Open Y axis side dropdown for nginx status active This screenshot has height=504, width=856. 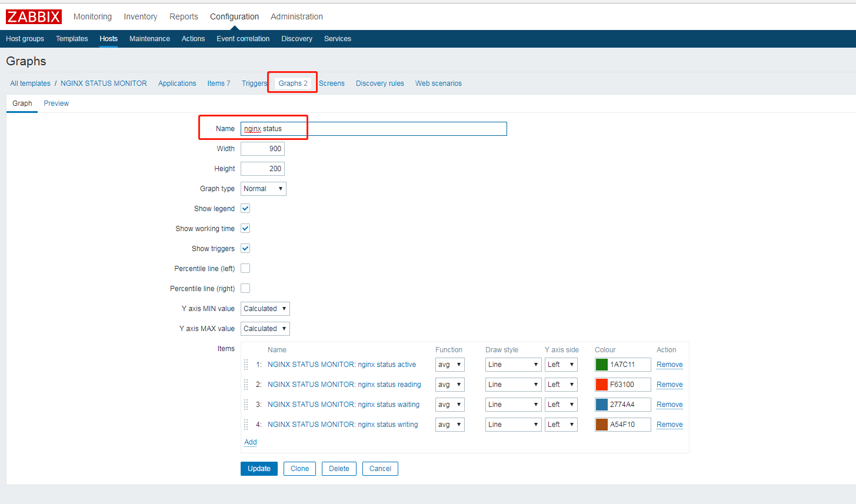(x=561, y=365)
